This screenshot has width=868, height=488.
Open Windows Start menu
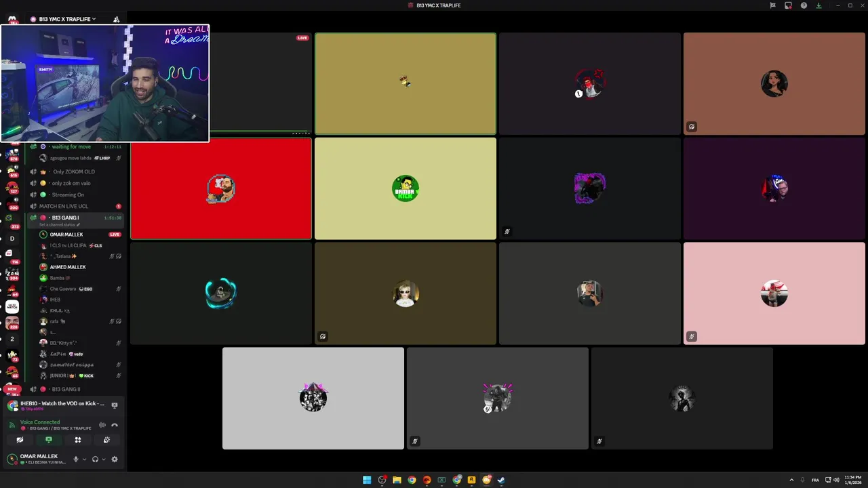[367, 480]
